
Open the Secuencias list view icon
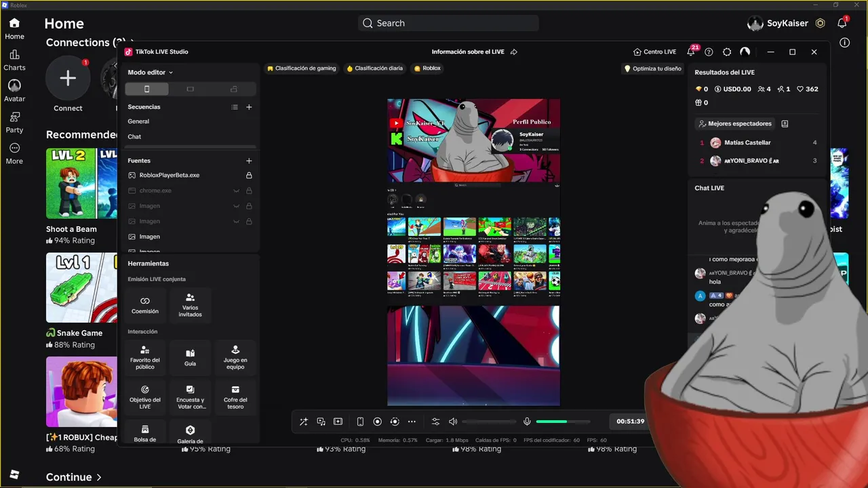click(x=235, y=107)
